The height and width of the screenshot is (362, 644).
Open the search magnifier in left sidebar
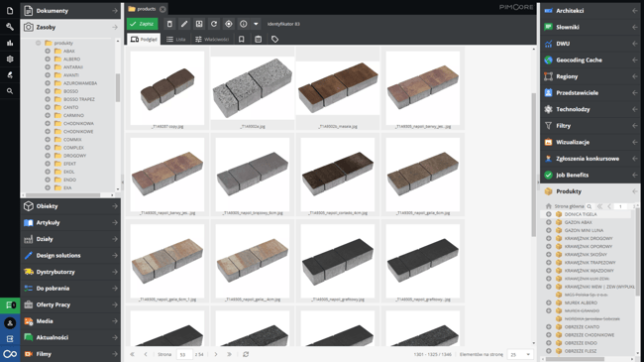[10, 91]
